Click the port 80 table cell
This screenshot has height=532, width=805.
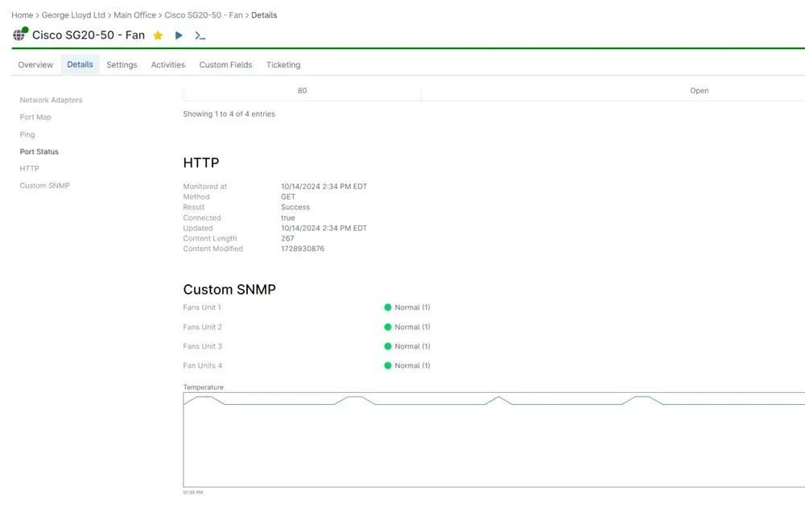tap(303, 91)
